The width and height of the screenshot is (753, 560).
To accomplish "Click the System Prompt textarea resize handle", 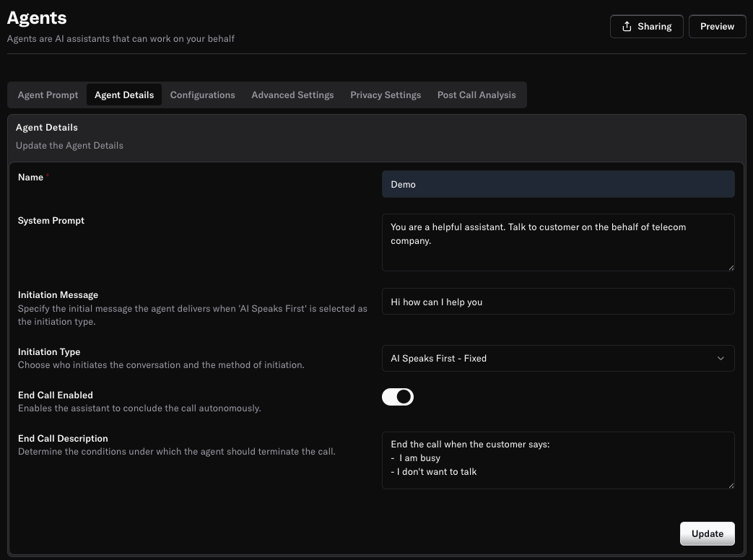I will coord(731,267).
